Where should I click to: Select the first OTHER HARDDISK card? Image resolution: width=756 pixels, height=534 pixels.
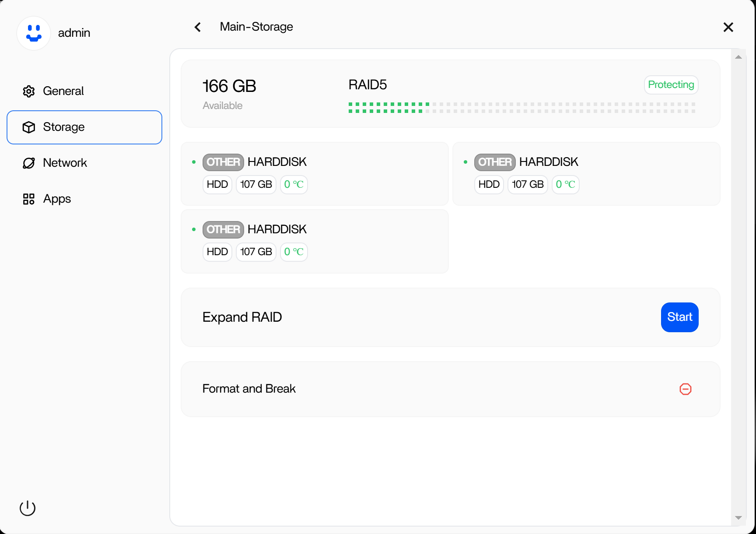315,173
